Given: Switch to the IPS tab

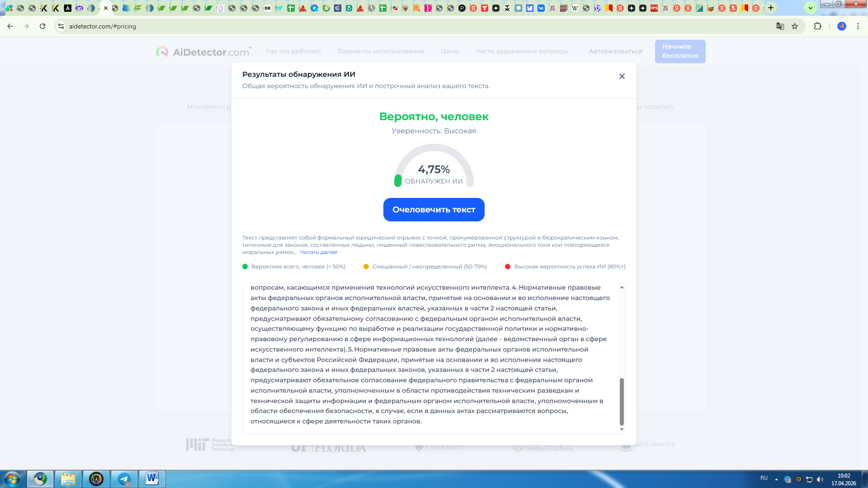Looking at the screenshot, I should tap(654, 8).
